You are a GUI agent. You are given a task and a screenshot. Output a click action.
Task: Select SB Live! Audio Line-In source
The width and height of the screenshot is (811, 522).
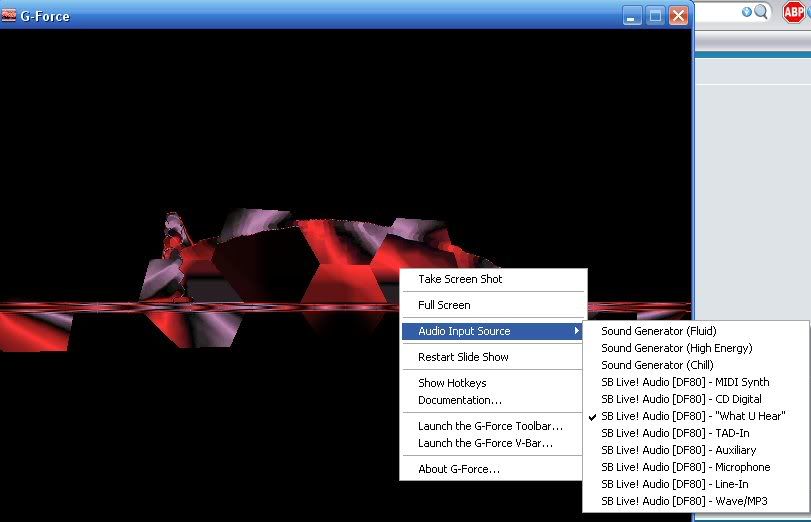pyautogui.click(x=696, y=484)
